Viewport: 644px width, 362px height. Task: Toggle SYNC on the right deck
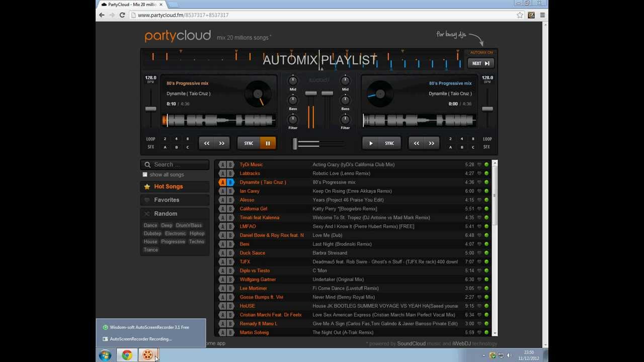pos(389,143)
